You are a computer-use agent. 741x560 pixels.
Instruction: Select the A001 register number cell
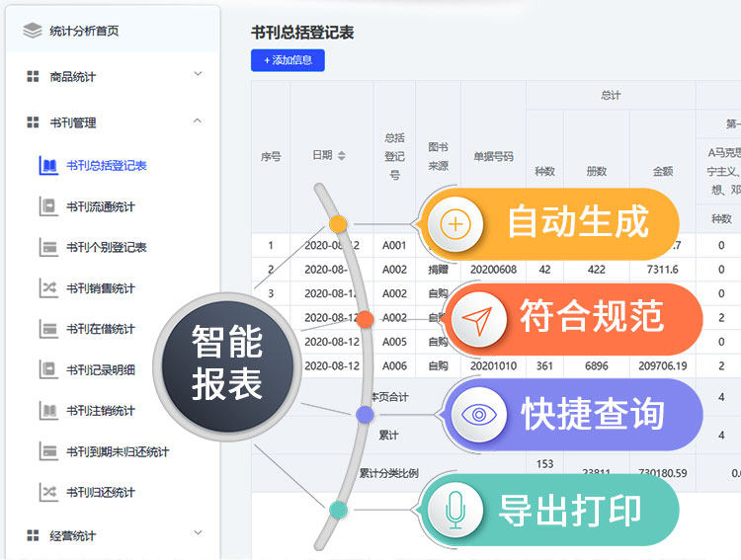pos(394,245)
